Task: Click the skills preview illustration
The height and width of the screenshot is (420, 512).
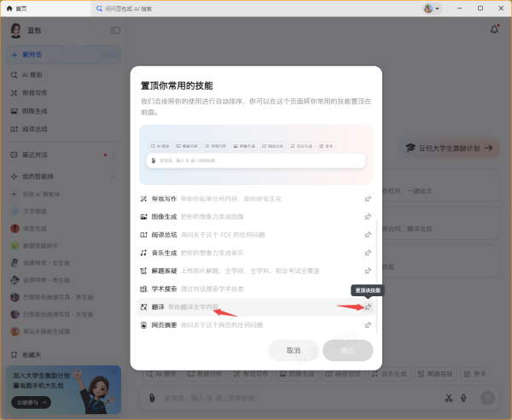Action: coord(256,155)
